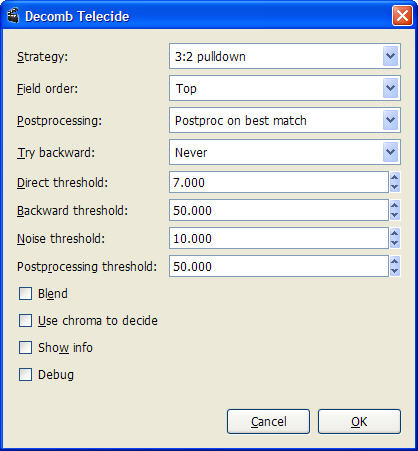Decrease Noise threshold using down spinner
418x451 pixels.
point(395,243)
